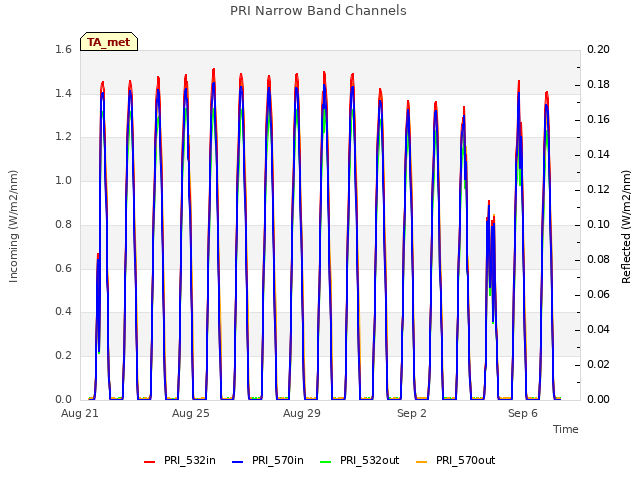
Task: Click the TA_met annotation label
Action: coord(109,42)
